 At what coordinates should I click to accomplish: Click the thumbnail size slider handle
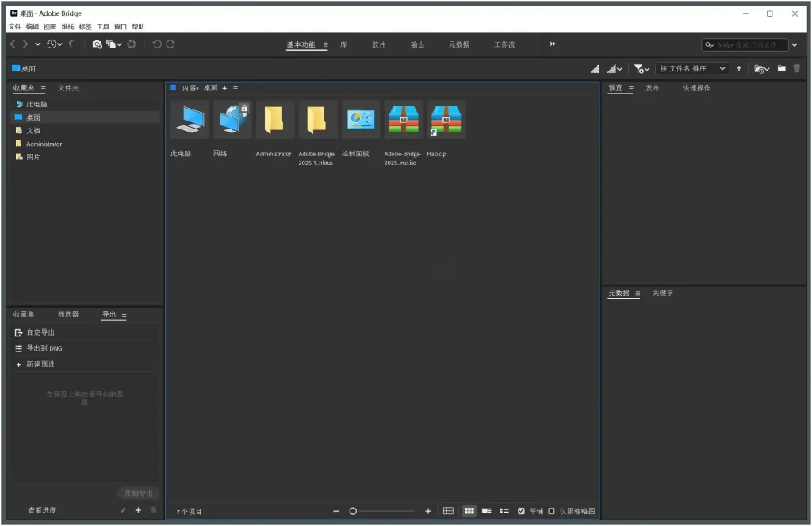354,511
